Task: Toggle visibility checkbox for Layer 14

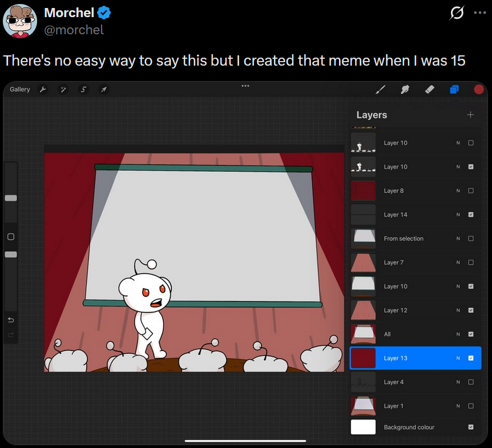Action: coord(471,215)
